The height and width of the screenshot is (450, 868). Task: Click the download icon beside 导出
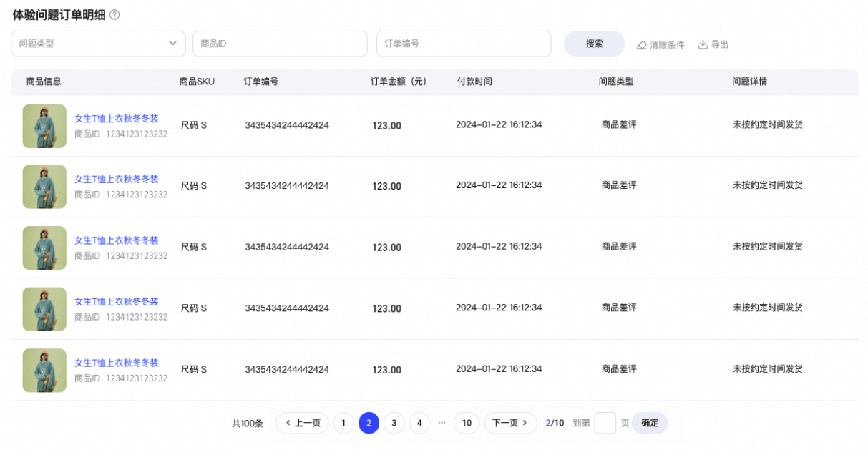pyautogui.click(x=703, y=44)
